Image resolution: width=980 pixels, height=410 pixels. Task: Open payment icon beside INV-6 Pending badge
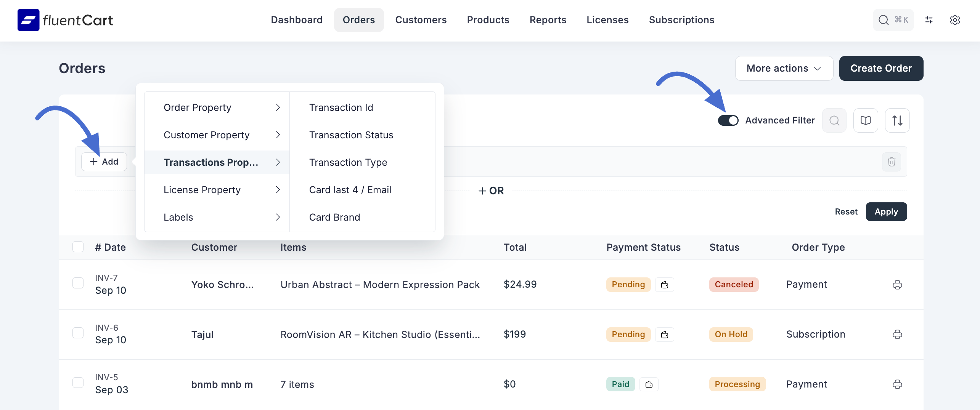click(x=665, y=335)
